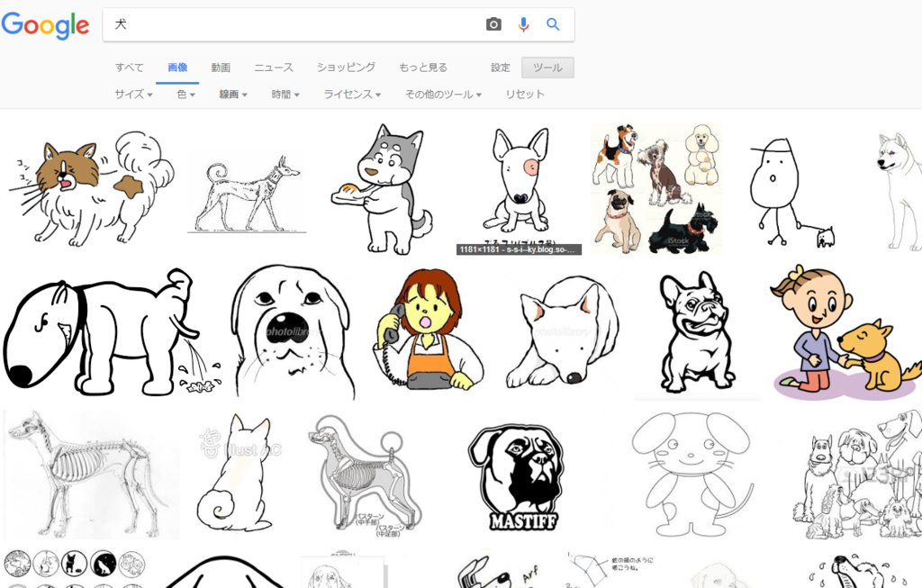Toggle the ツール button

pos(547,68)
